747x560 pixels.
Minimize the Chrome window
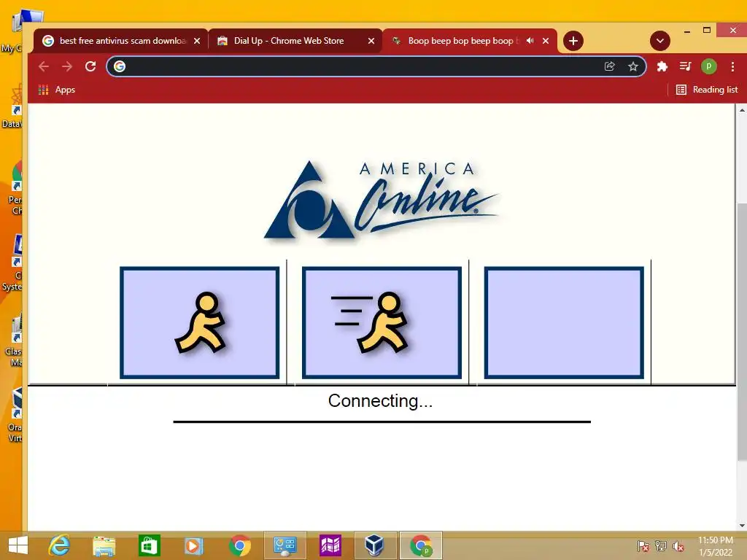pyautogui.click(x=687, y=31)
